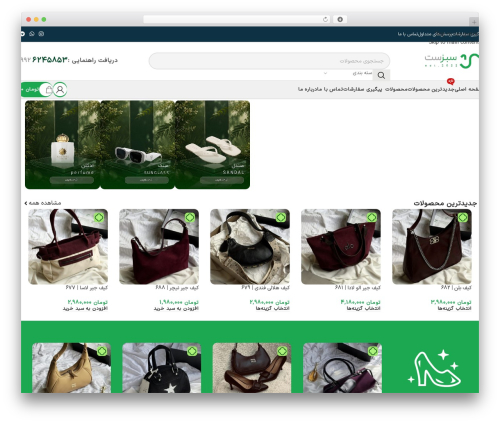Click the rightmost social icon in the dark top bar
Viewport: 500px width, 423px height.
(41, 34)
